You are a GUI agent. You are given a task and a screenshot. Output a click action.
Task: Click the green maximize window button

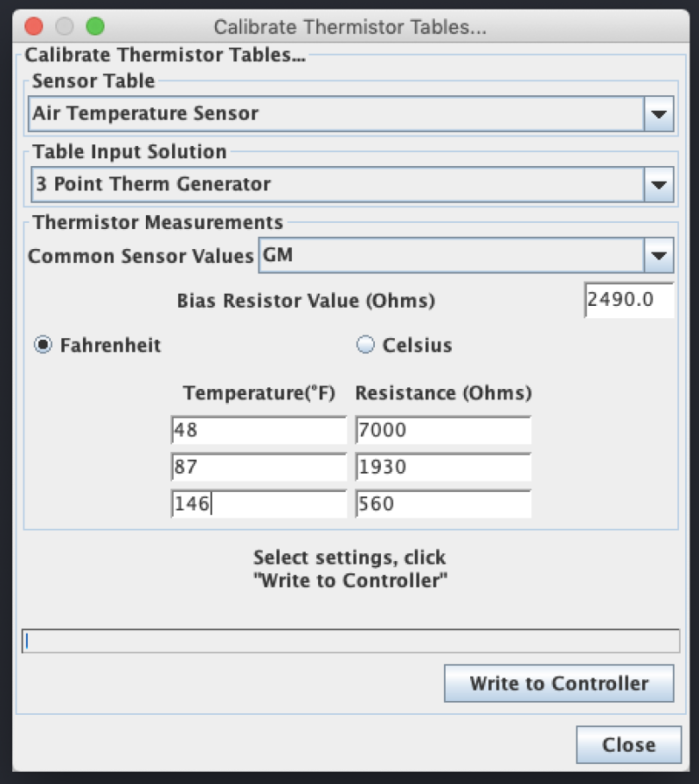(94, 27)
